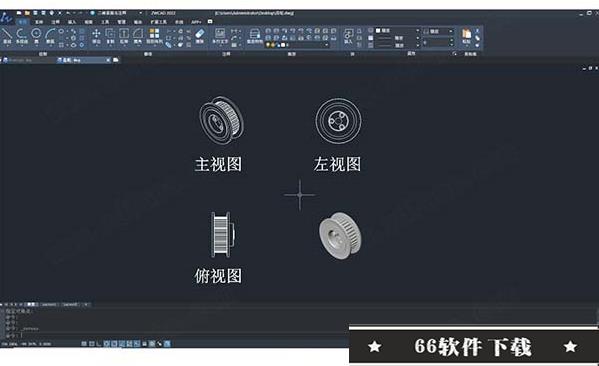Screen dimensions: 599x366
Task: Toggle the grid display in status bar
Action: tap(91, 344)
